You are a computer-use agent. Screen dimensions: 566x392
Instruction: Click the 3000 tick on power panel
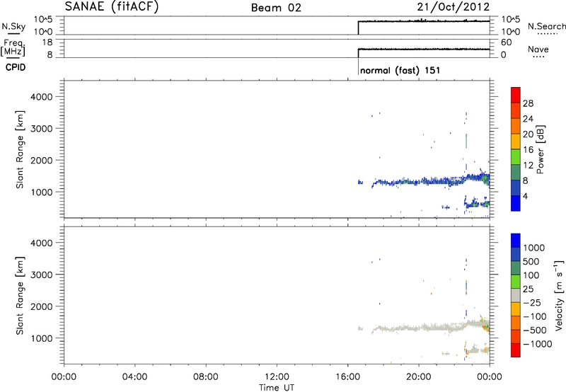[x=41, y=129]
